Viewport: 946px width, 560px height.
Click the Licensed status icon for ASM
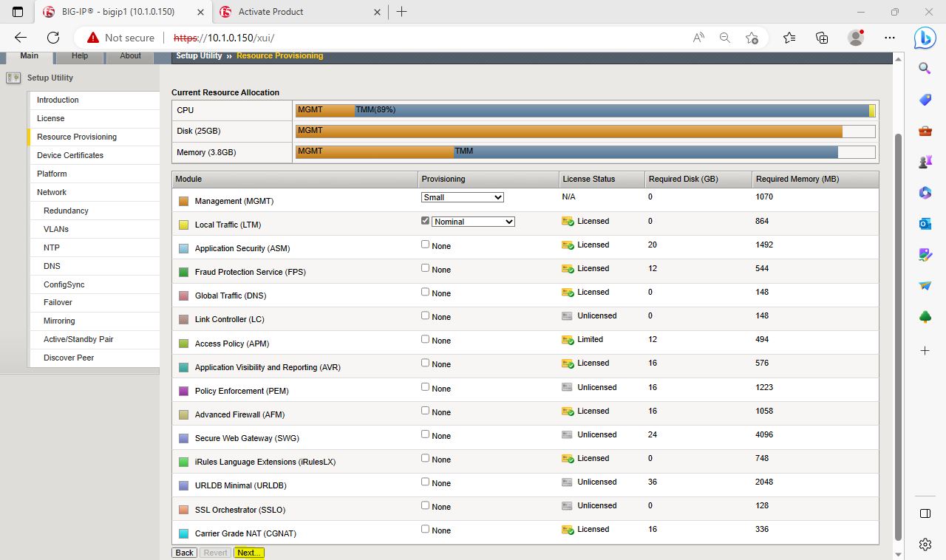[568, 245]
